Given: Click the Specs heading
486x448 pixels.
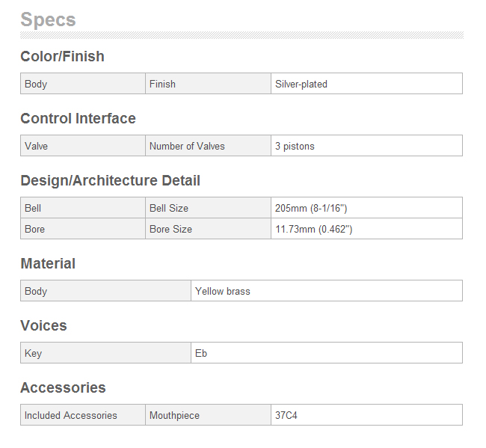Looking at the screenshot, I should point(48,20).
